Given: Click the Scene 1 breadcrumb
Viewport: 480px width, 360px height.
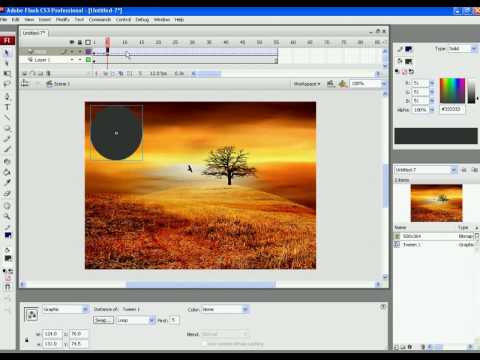Looking at the screenshot, I should (x=58, y=84).
